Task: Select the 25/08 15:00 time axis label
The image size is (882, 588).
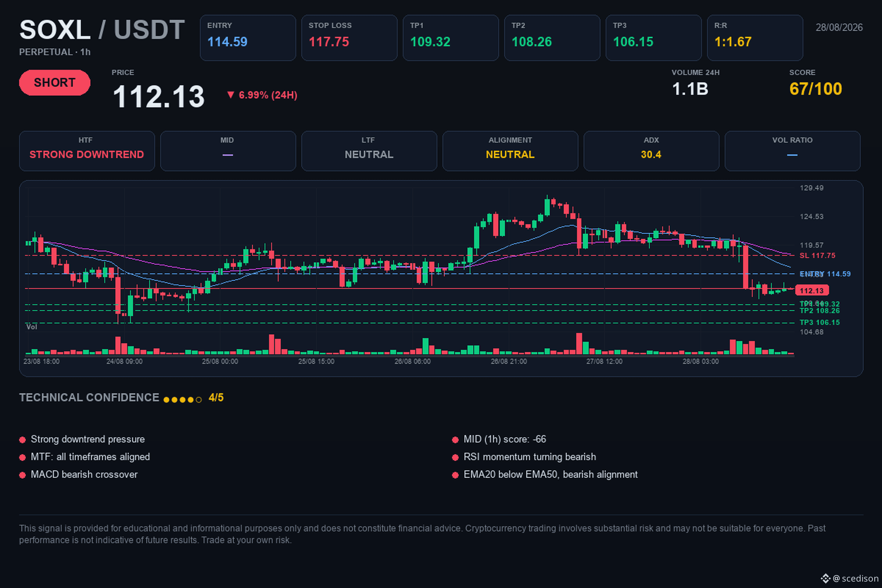Action: click(316, 362)
